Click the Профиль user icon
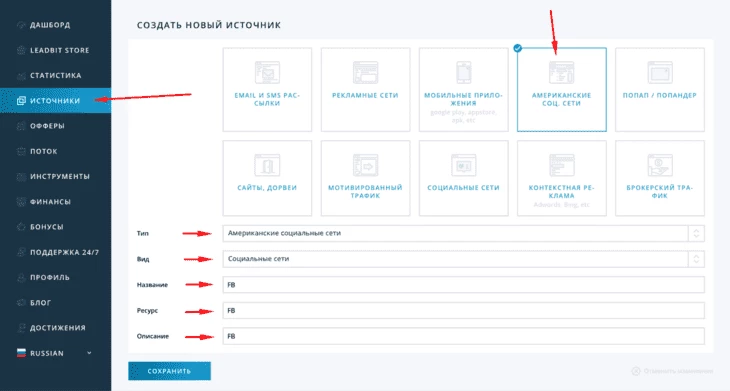This screenshot has width=730, height=391. point(21,277)
